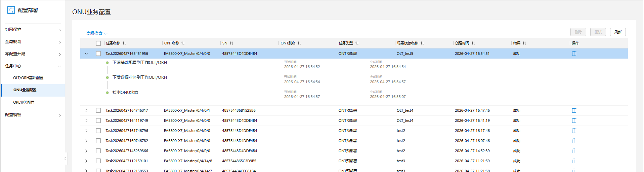The image size is (644, 172).
Task: Sort by SN column arrows
Action: pos(231,43)
